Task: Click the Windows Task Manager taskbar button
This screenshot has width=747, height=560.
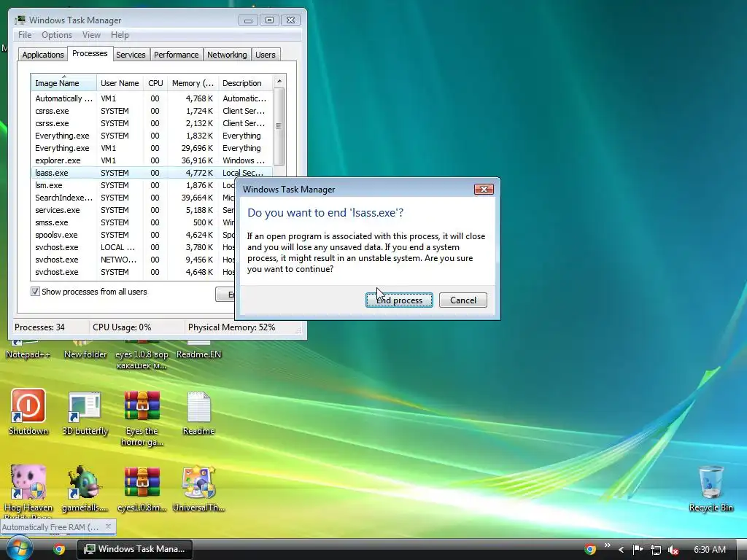Action: pos(135,549)
